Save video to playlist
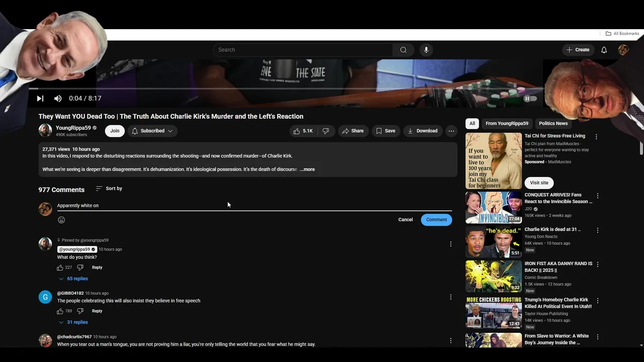644x362 pixels. click(x=385, y=131)
